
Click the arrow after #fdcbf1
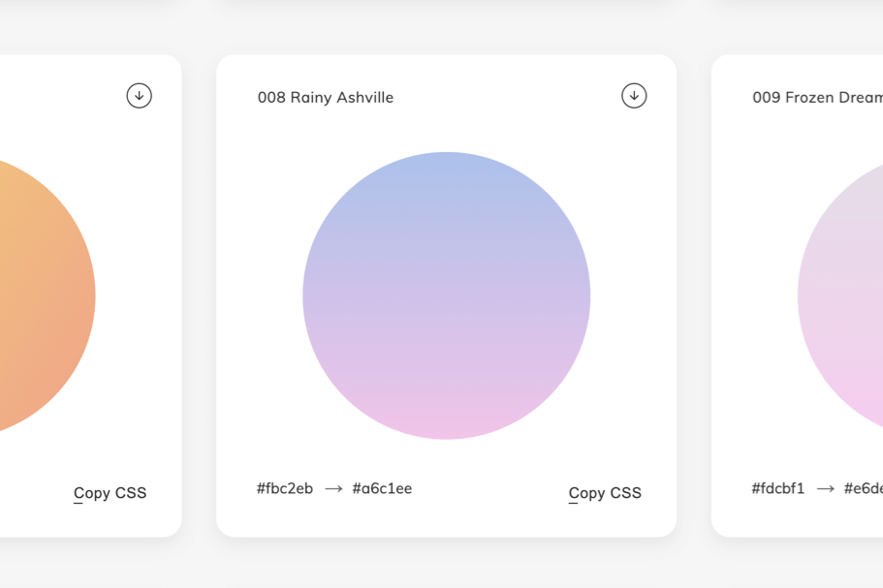pyautogui.click(x=826, y=489)
